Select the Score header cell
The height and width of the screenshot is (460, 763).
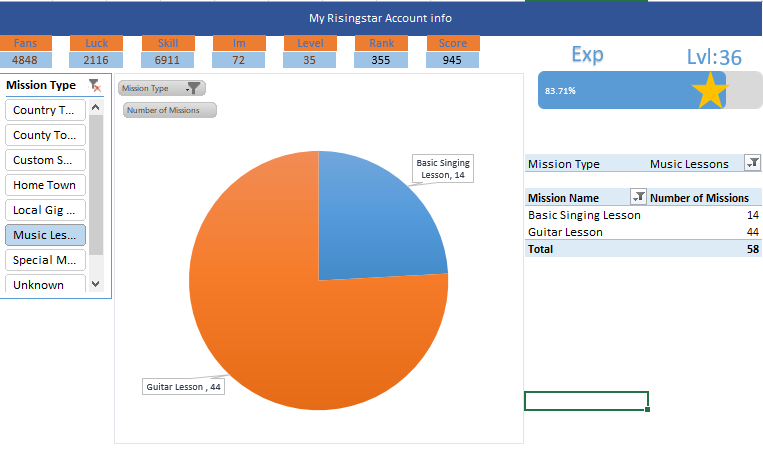click(x=453, y=43)
